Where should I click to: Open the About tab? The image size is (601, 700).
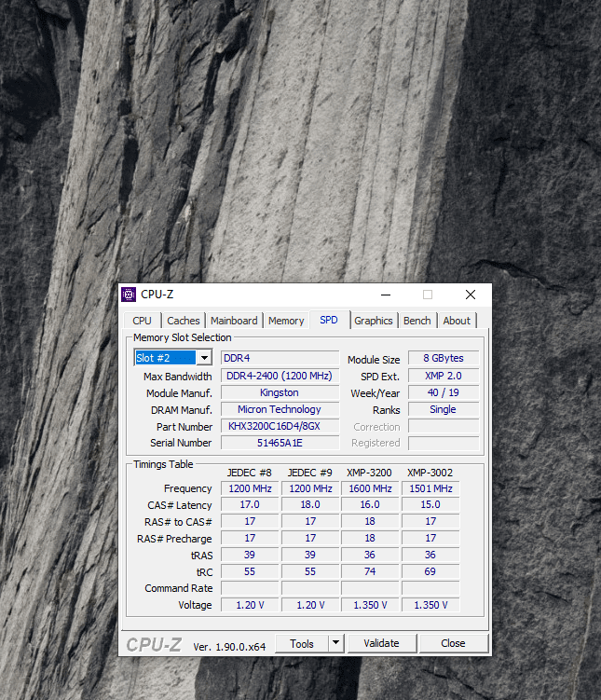457,321
